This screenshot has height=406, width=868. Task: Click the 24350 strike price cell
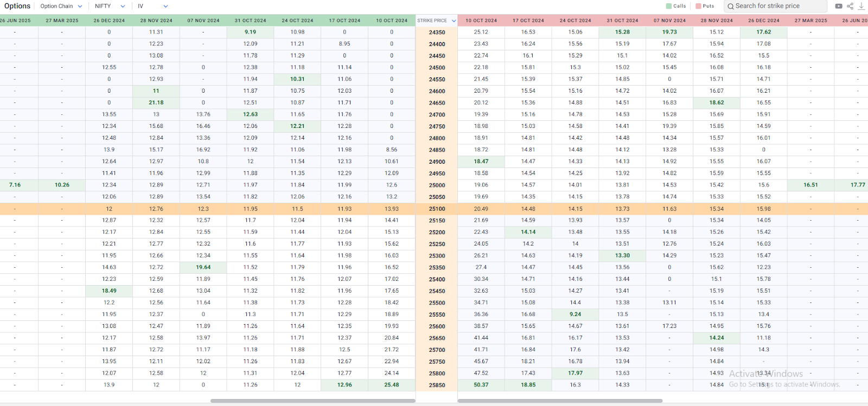click(437, 33)
